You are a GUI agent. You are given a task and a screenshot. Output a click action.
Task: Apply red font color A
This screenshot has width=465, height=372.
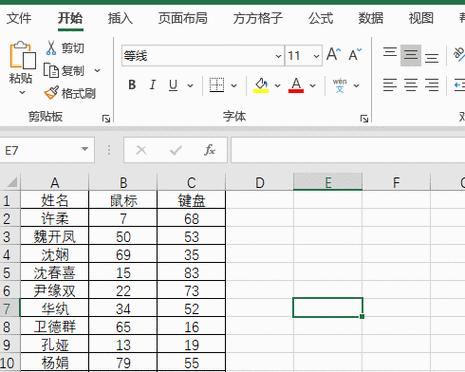coord(296,85)
